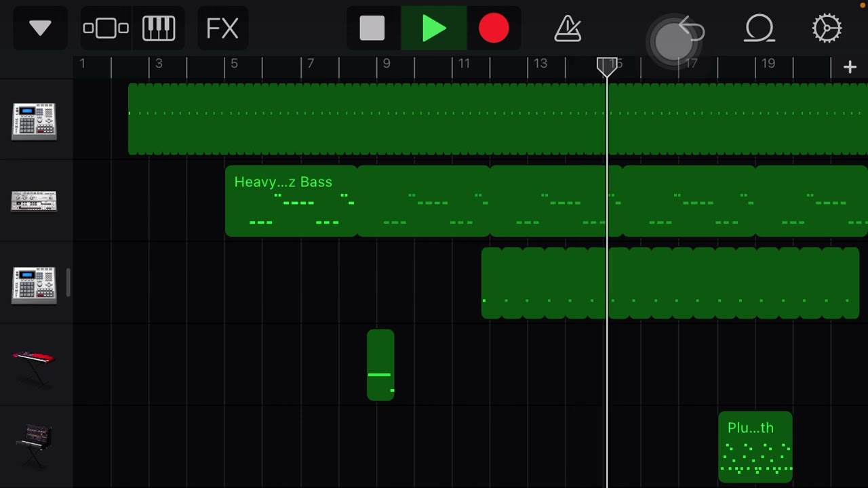Viewport: 868px width, 488px height.
Task: Tap the track header handle beside track three
Action: click(x=68, y=283)
